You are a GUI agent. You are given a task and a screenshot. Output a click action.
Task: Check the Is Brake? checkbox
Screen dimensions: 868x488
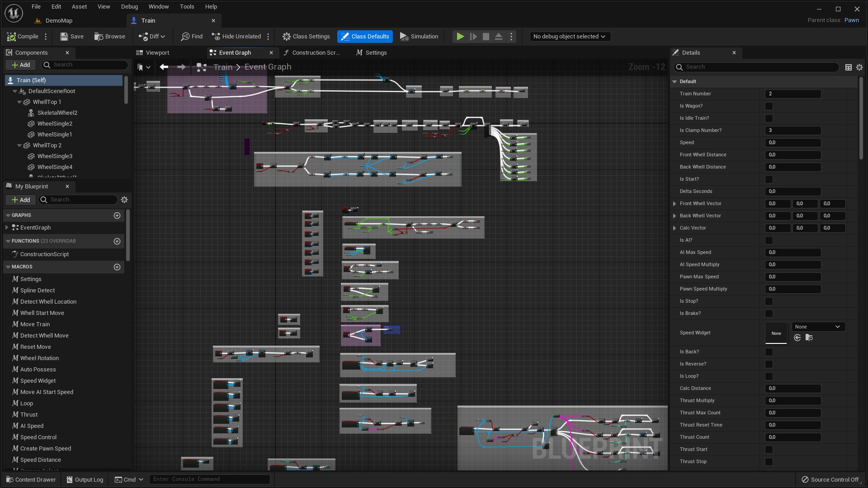769,314
